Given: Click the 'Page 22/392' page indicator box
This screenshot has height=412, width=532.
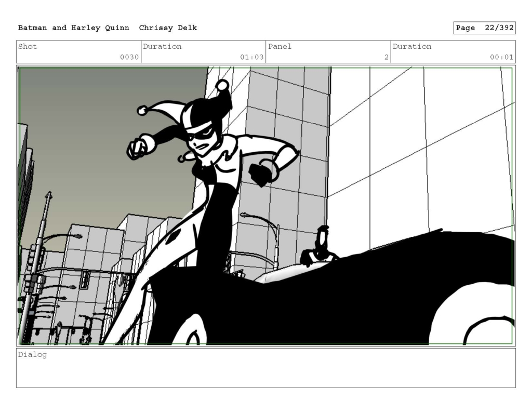Looking at the screenshot, I should coord(485,28).
